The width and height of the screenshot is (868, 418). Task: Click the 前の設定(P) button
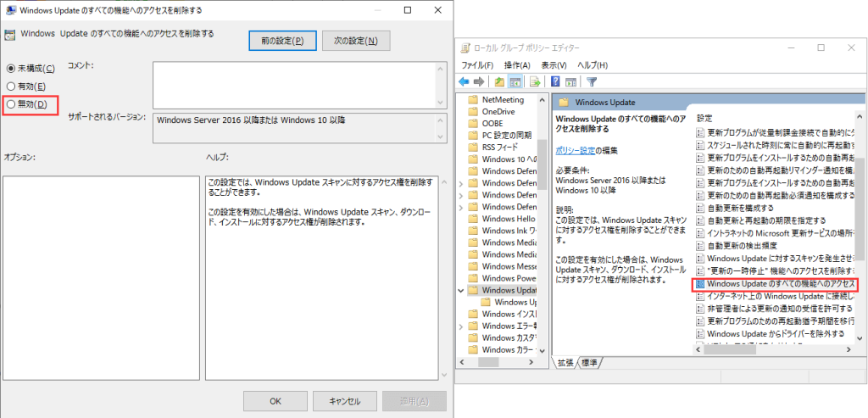point(282,41)
